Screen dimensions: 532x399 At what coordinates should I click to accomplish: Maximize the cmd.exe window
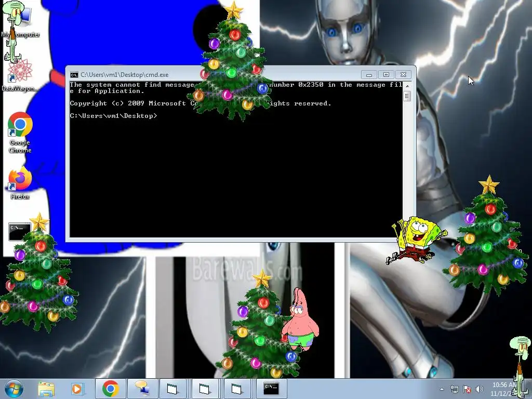pyautogui.click(x=386, y=75)
